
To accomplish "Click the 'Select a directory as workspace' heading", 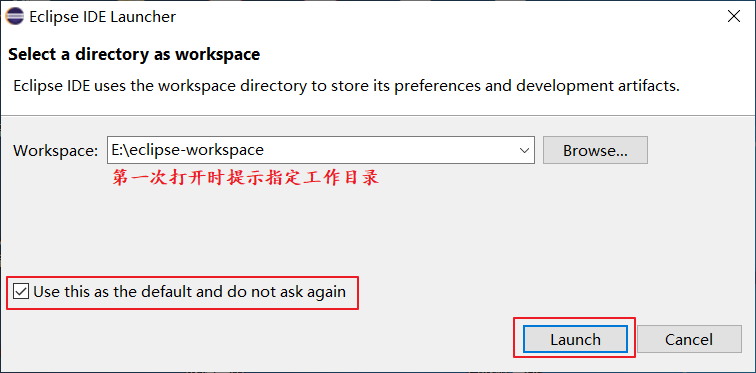I will pos(134,54).
